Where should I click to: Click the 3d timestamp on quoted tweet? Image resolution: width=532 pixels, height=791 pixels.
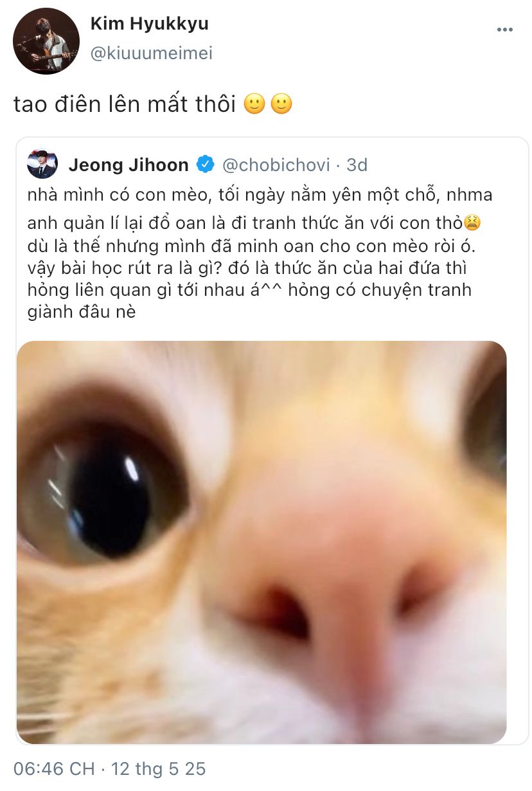[357, 165]
